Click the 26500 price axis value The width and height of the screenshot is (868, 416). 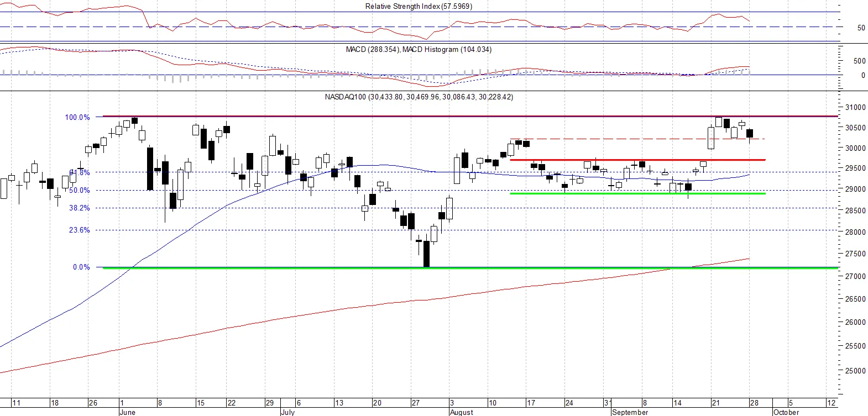pos(855,299)
